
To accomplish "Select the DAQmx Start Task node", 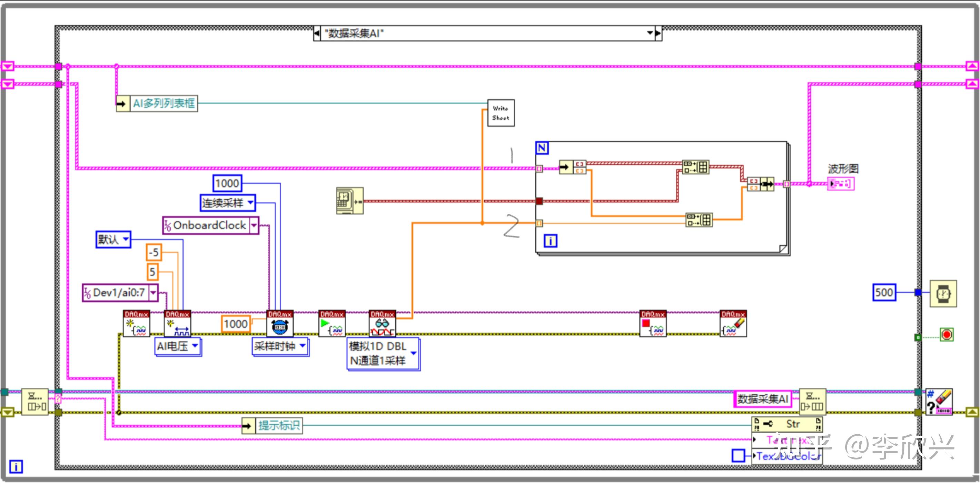I will click(332, 324).
